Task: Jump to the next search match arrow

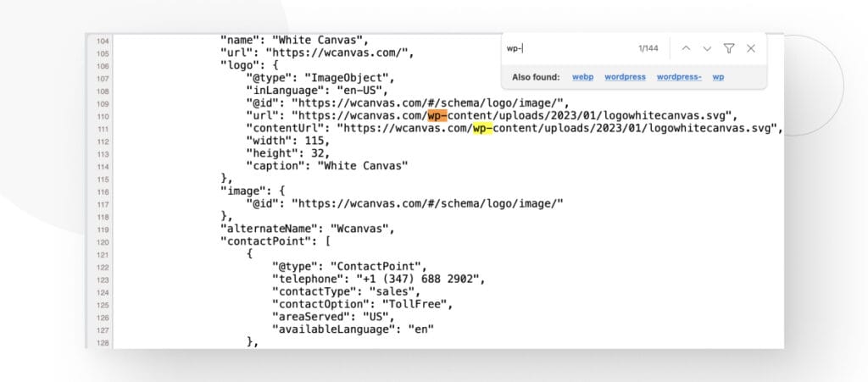Action: click(707, 49)
